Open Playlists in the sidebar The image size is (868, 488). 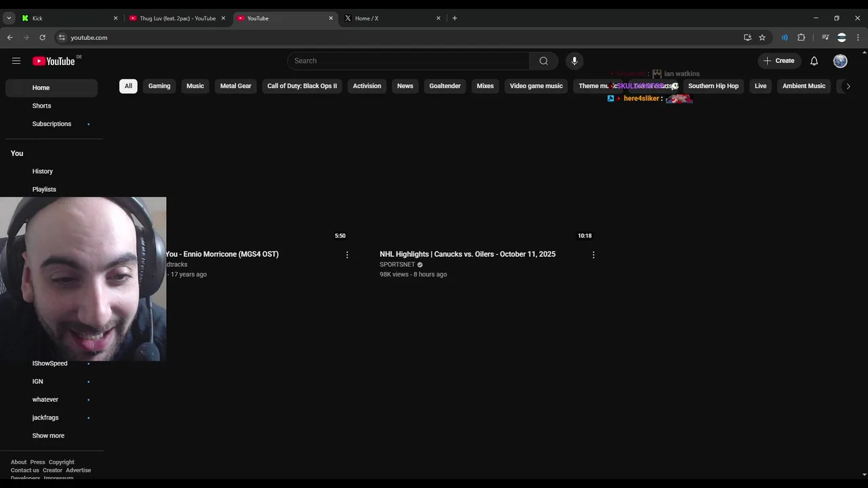[52, 189]
